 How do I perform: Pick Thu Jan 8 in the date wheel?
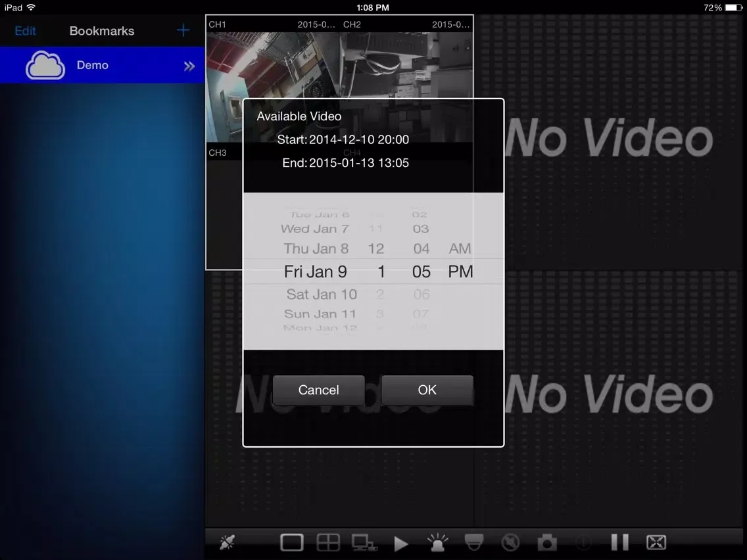(x=316, y=248)
